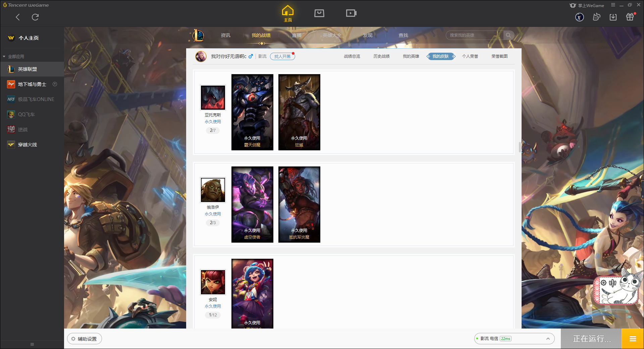Switch to the 我的皮肤 section
The image size is (644, 349).
pyautogui.click(x=440, y=56)
